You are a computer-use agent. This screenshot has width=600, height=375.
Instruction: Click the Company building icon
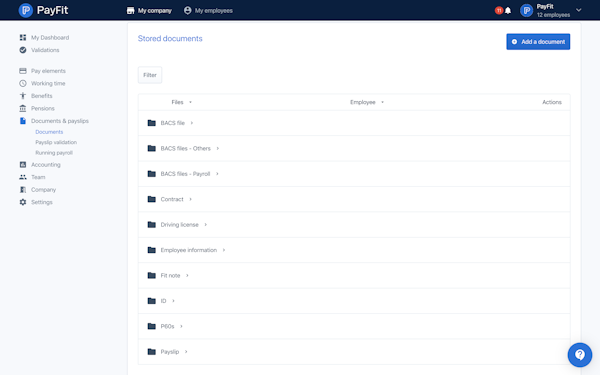pyautogui.click(x=23, y=190)
